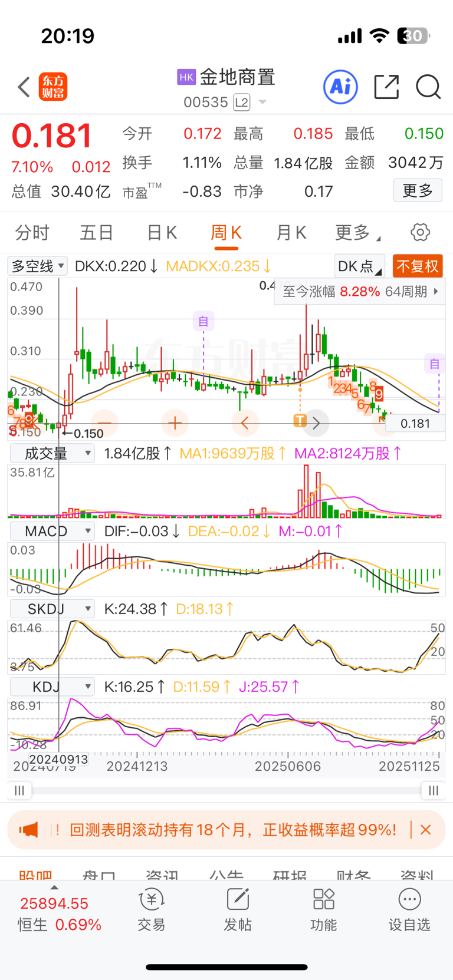Viewport: 453px width, 980px height.
Task: Toggle the 不复权 adjustment button
Action: point(418,266)
